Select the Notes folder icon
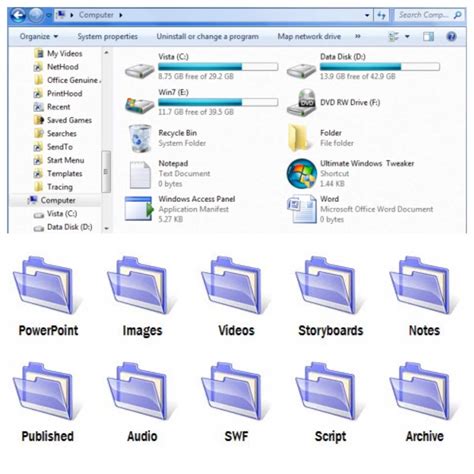 (422, 285)
